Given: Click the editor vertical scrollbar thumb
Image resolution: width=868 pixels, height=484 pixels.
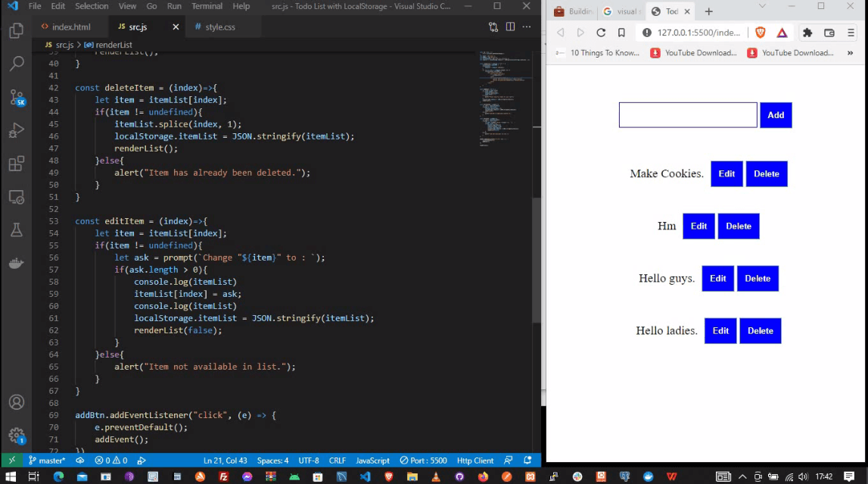Looking at the screenshot, I should pos(537,260).
